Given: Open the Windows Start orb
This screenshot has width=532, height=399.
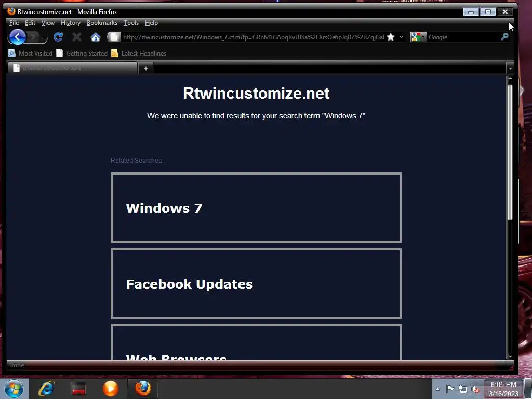Looking at the screenshot, I should coord(14,389).
